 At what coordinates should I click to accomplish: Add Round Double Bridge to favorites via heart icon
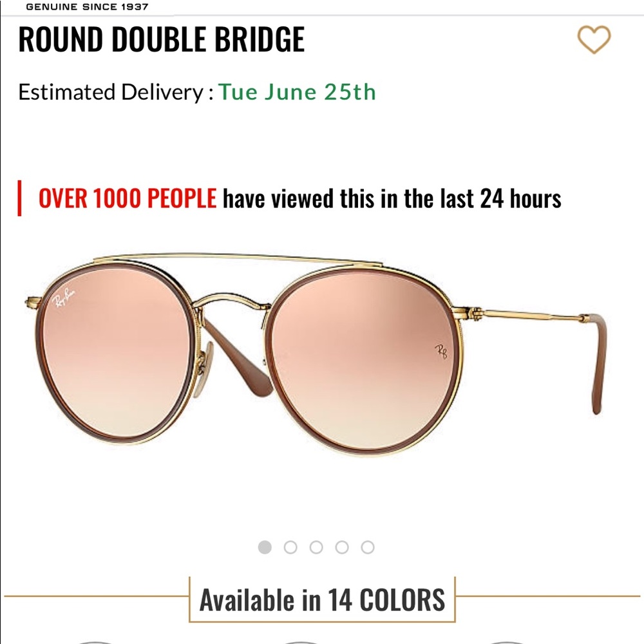pos(593,41)
